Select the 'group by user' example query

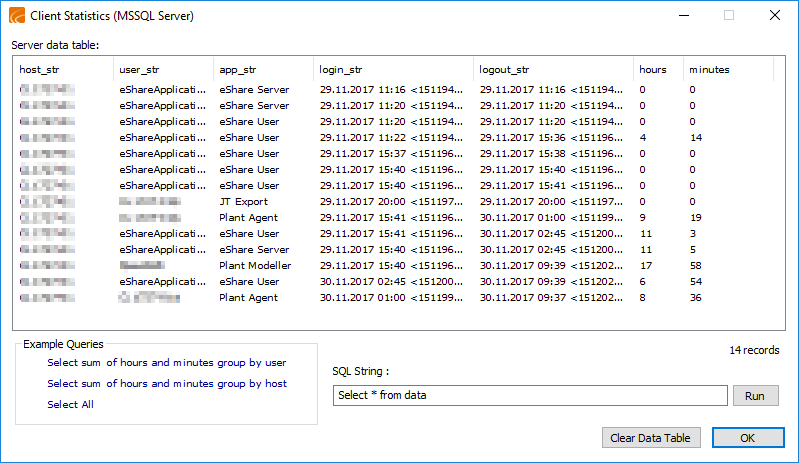tap(166, 363)
